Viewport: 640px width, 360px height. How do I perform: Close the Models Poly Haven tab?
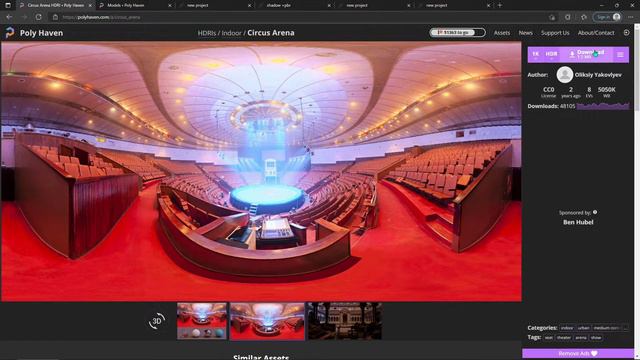click(170, 5)
